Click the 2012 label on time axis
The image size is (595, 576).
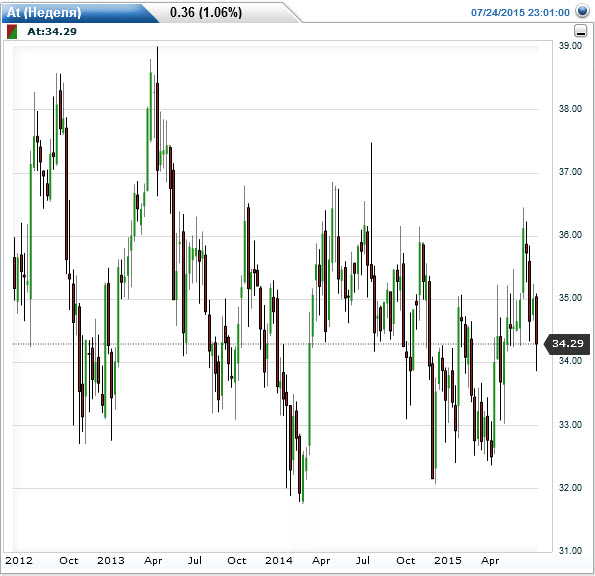19,560
